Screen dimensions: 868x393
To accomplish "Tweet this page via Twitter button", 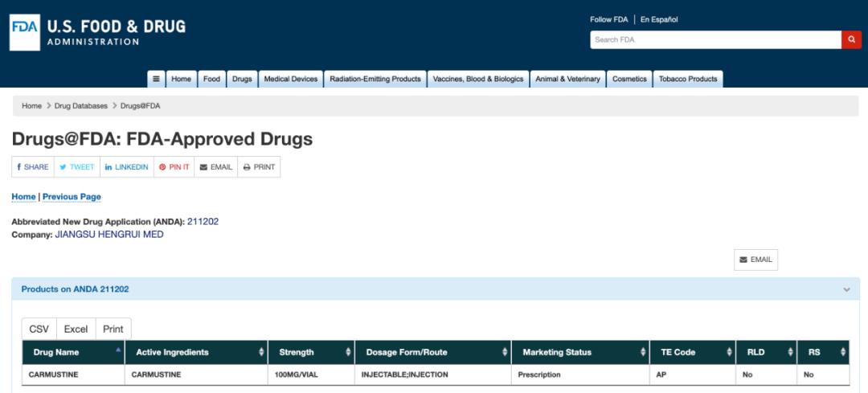I will pos(77,167).
